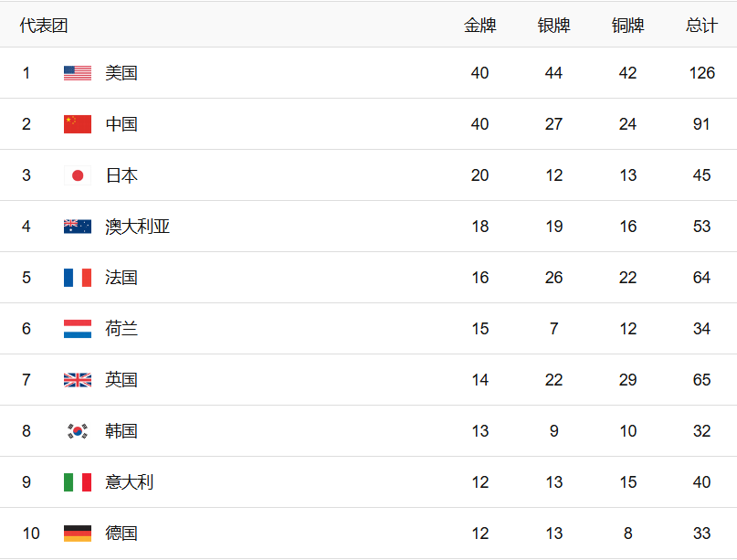The image size is (737, 560).
Task: Select the 总计 column header
Action: pos(701,26)
